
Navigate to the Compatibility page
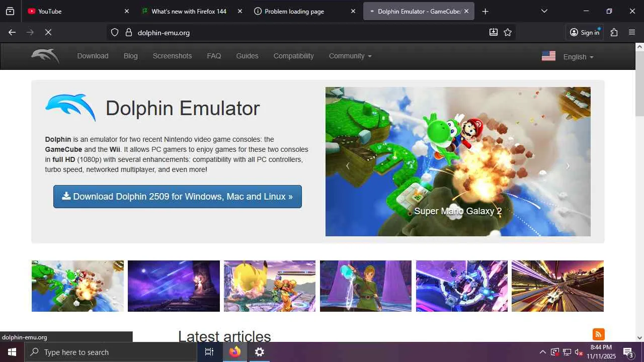tap(293, 56)
